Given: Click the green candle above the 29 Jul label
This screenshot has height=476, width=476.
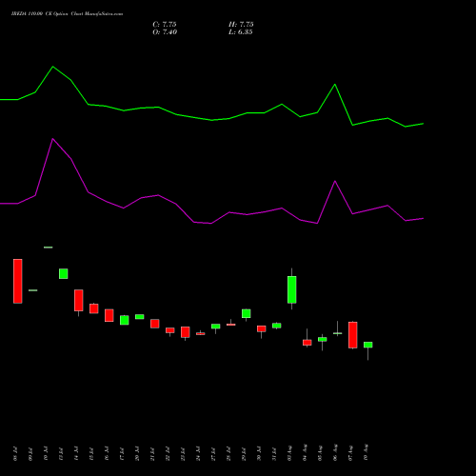Looking at the screenshot, I should (x=247, y=313).
